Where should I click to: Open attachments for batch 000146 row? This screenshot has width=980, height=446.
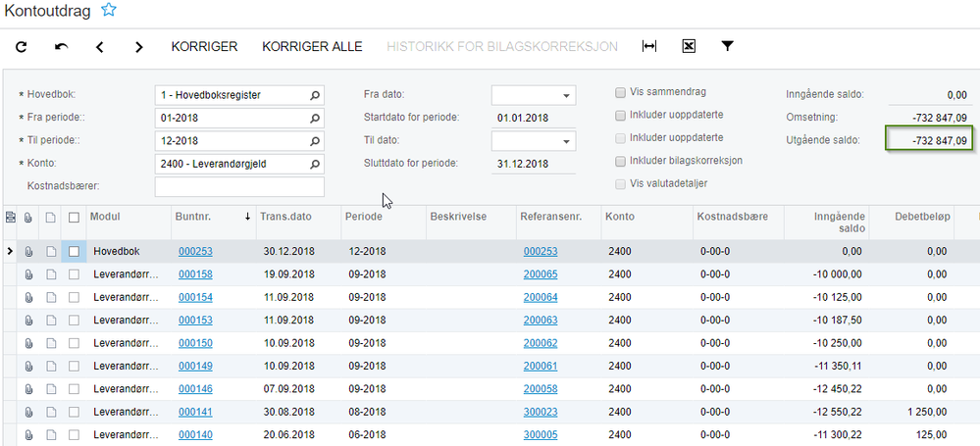pyautogui.click(x=28, y=389)
